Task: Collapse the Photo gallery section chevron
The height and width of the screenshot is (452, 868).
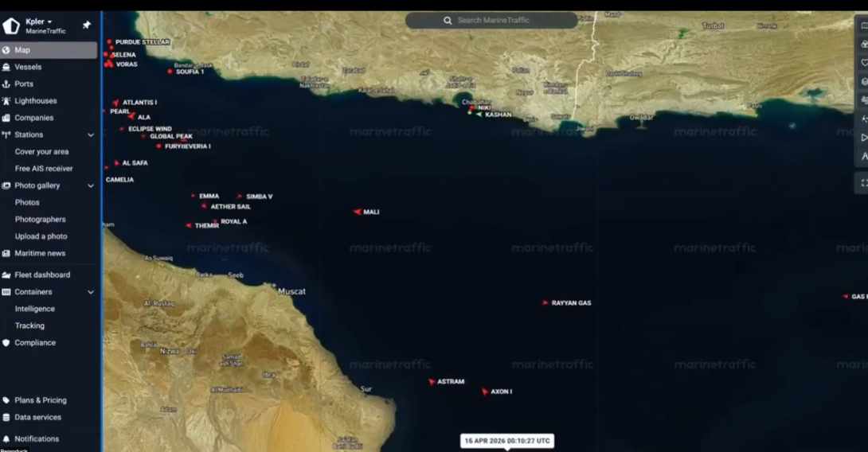Action: (x=91, y=185)
